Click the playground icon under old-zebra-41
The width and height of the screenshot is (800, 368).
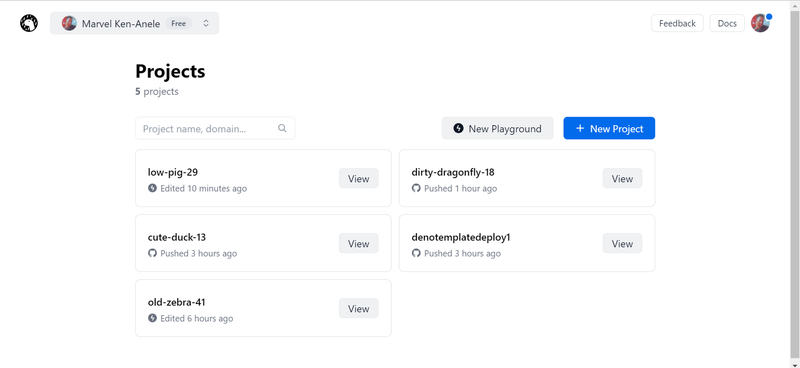[x=152, y=318]
